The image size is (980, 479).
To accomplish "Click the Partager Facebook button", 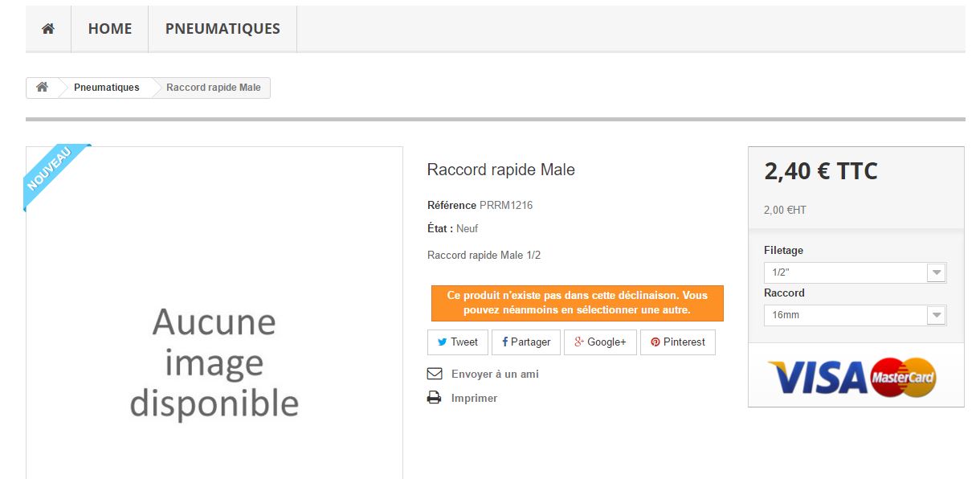I will tap(526, 342).
